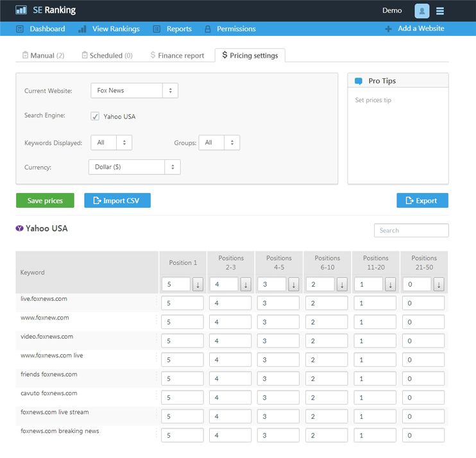Click the Yahoo logo icon beside Yahoo USA

coord(19,228)
